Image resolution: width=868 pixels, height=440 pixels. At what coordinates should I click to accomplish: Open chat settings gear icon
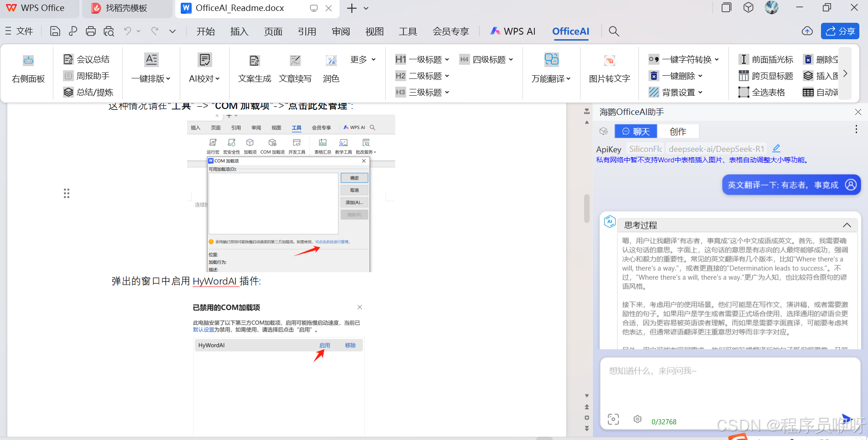[638, 419]
